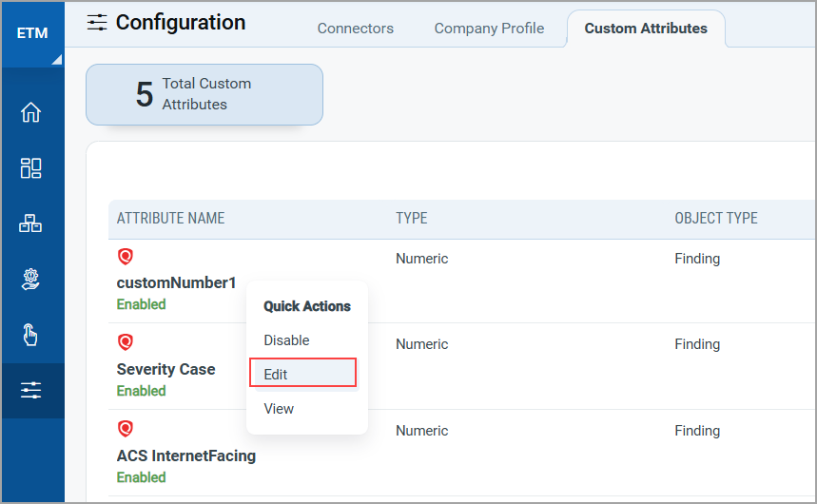The image size is (817, 504).
Task: Click the Qualys logo above Severity Case
Action: point(125,342)
